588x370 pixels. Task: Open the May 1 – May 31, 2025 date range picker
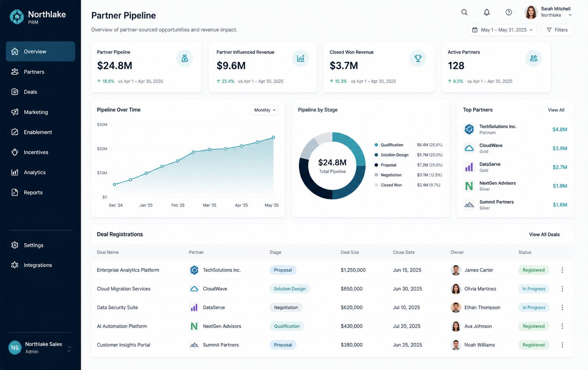click(502, 30)
